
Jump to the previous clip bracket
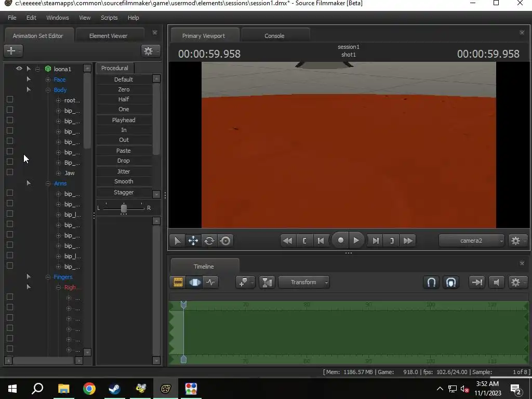[304, 241]
